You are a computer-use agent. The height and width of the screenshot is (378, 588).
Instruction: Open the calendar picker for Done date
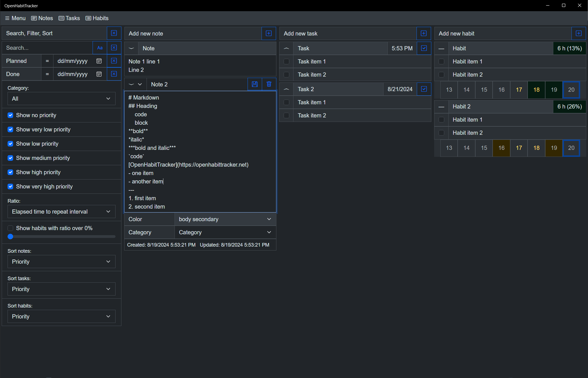click(x=99, y=74)
